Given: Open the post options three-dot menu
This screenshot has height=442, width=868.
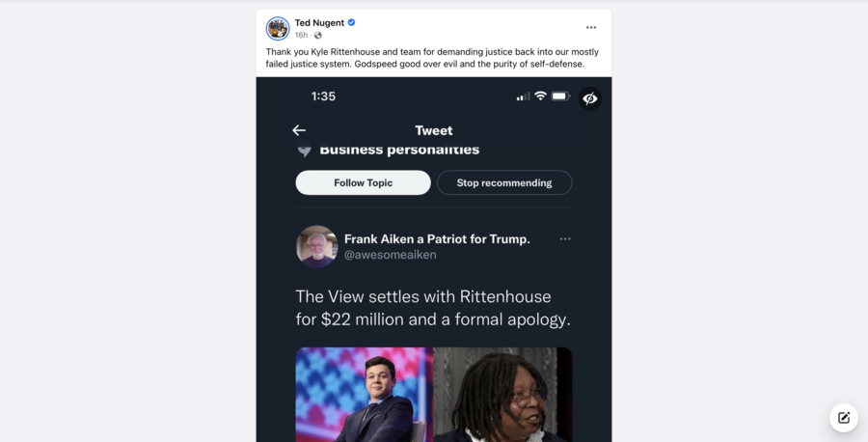Looking at the screenshot, I should [x=591, y=28].
